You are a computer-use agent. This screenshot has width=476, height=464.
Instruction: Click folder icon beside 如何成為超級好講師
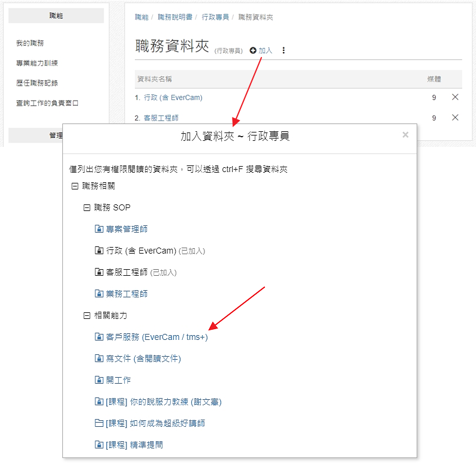pos(100,423)
